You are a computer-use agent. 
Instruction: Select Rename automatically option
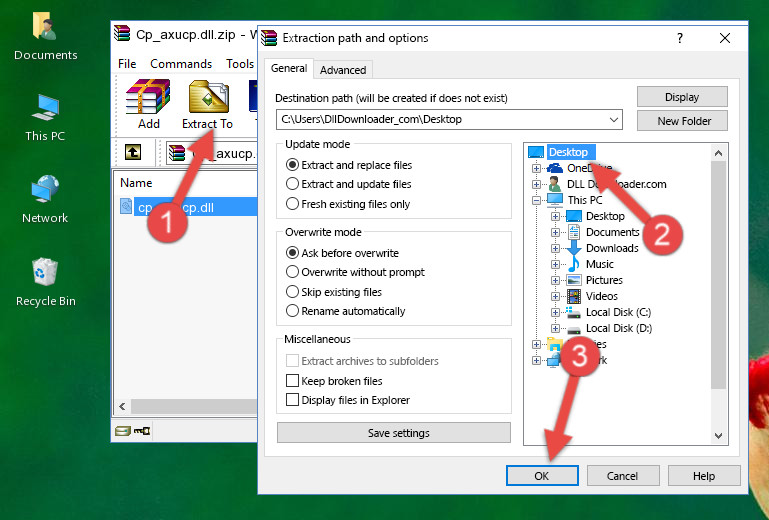click(x=345, y=311)
